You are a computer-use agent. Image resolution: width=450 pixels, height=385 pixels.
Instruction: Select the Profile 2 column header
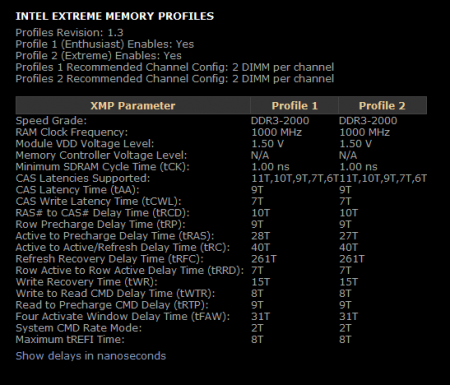click(x=382, y=106)
